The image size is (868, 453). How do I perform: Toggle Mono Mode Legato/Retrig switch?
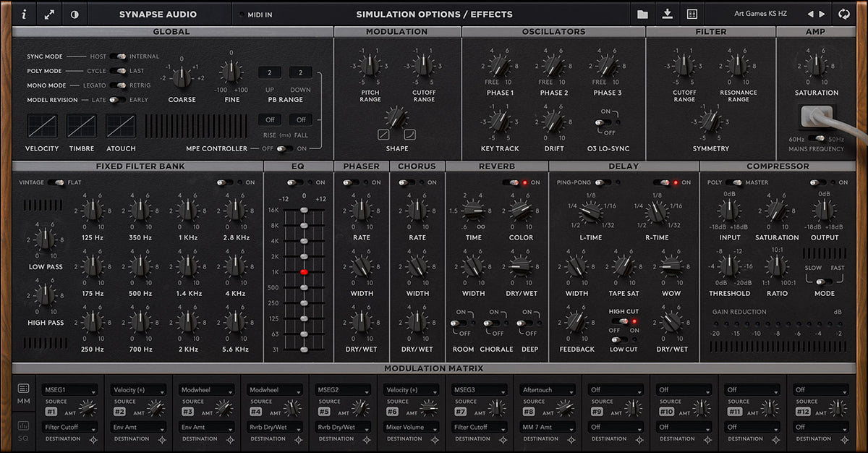(118, 85)
